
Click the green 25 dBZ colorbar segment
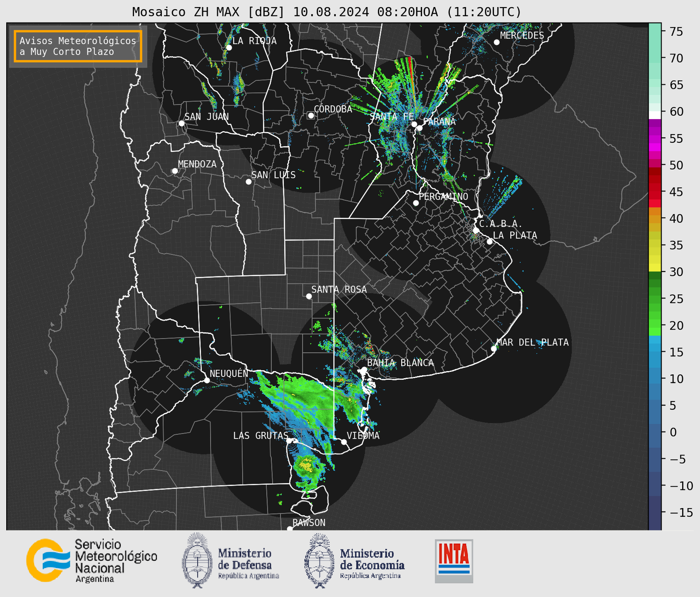654,299
